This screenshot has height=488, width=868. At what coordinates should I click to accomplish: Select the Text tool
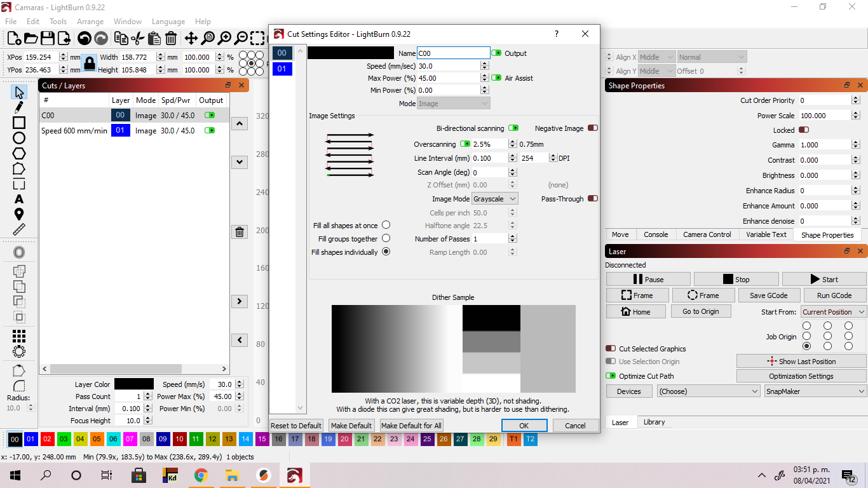pyautogui.click(x=19, y=199)
